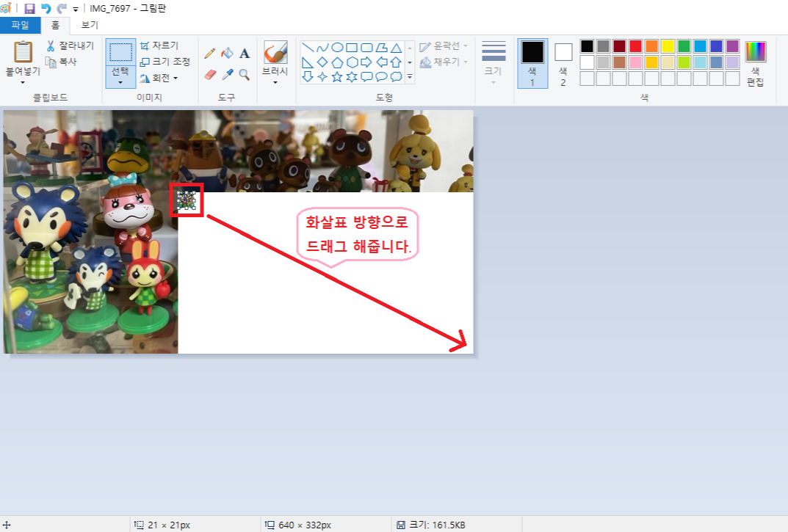This screenshot has width=788, height=532.
Task: Click the Crop (자르기) button
Action: (x=159, y=45)
